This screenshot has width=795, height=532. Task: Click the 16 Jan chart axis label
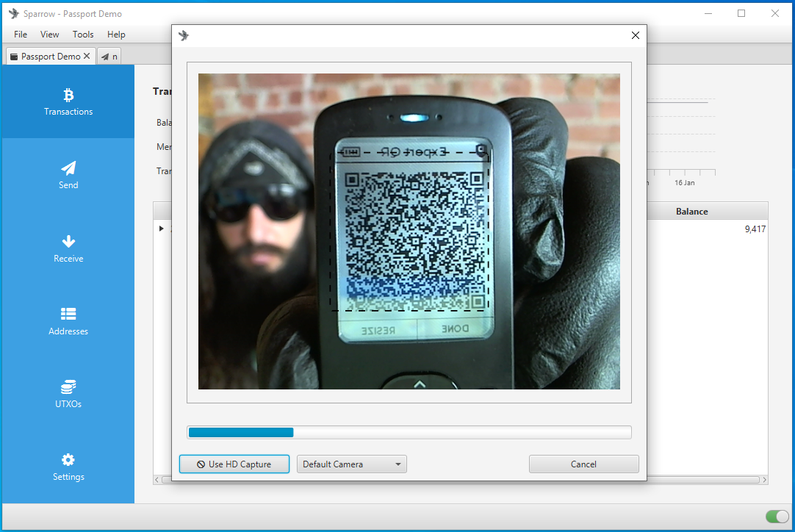pos(685,182)
